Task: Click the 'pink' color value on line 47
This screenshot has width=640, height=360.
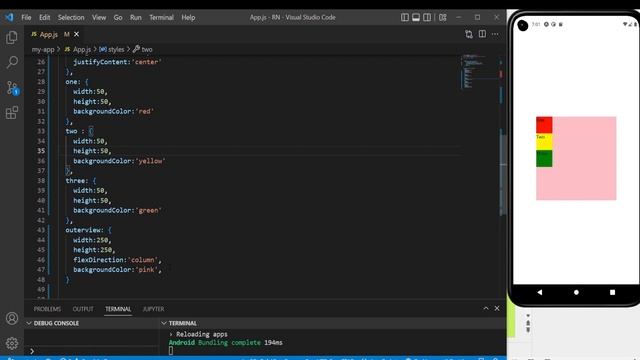Action: click(x=147, y=269)
